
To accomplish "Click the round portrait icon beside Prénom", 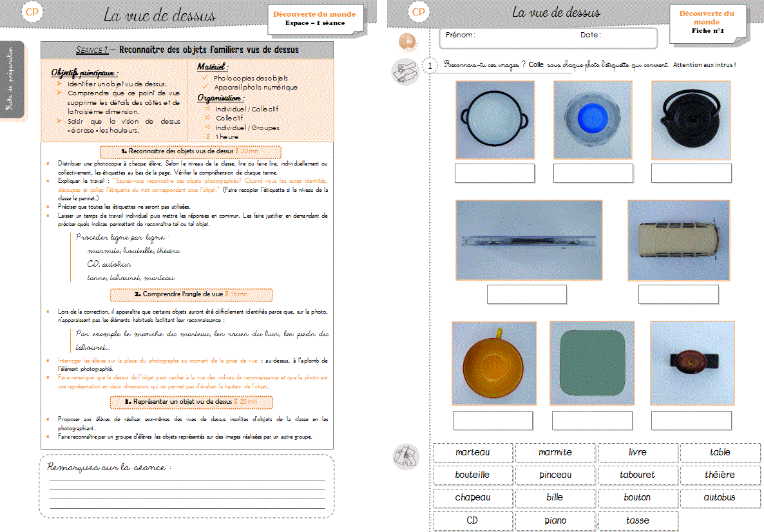I will pos(407,42).
